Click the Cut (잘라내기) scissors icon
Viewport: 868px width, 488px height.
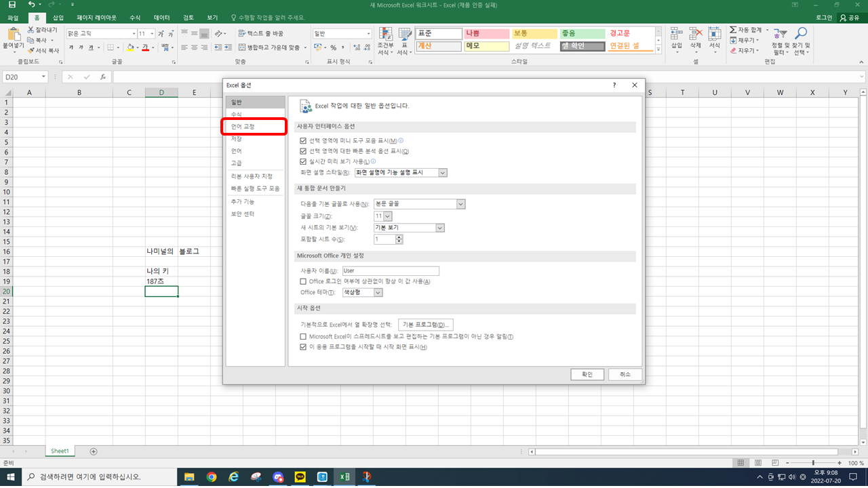[31, 30]
